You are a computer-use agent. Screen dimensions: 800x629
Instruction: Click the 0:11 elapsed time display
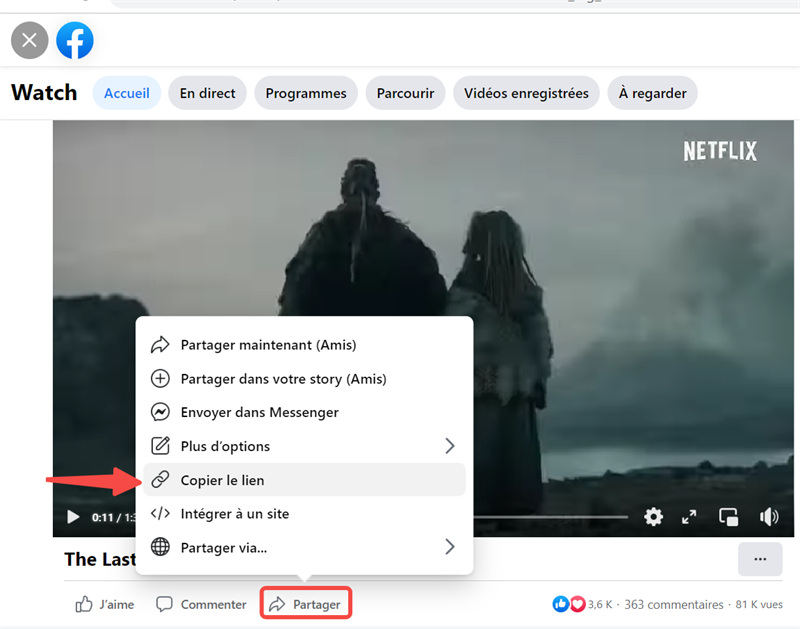(x=102, y=517)
